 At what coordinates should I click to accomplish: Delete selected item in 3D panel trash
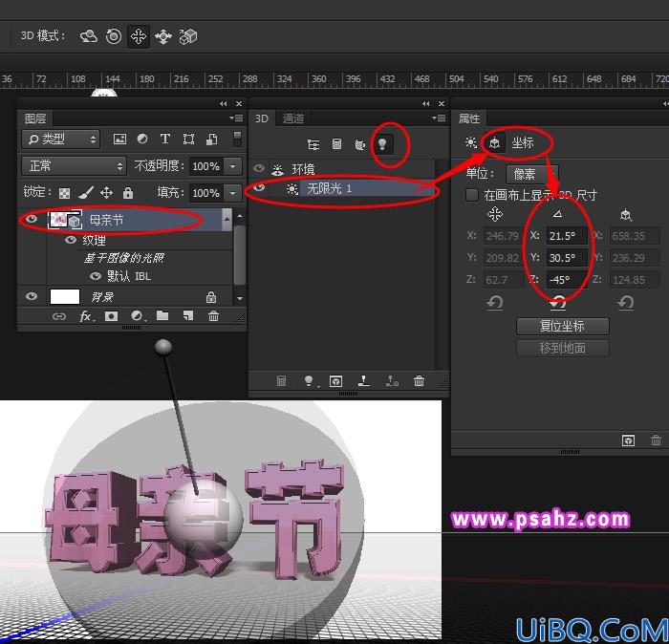pos(419,381)
